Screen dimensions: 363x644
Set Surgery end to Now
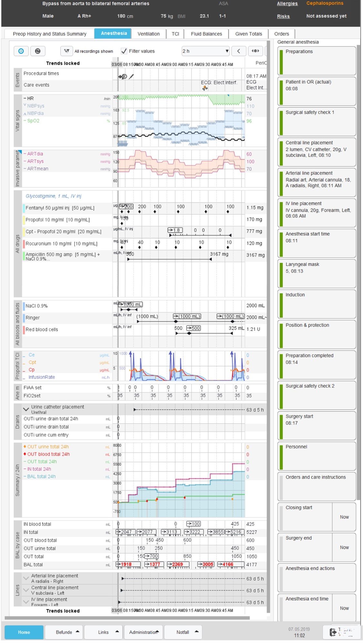click(x=344, y=547)
